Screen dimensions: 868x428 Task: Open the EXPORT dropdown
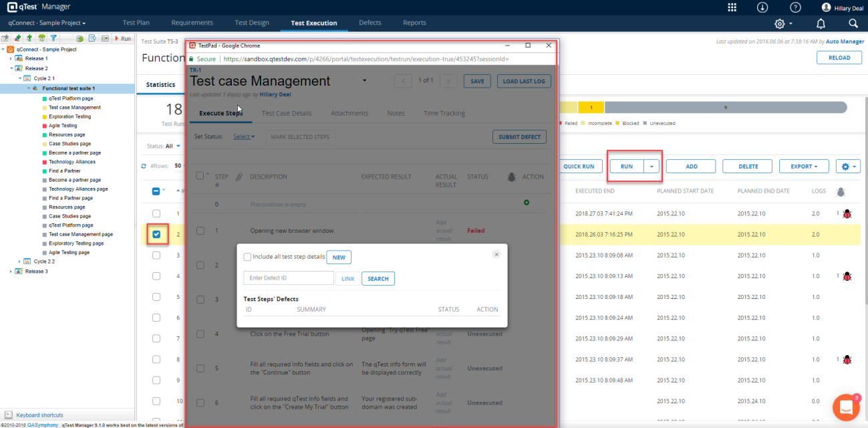804,167
